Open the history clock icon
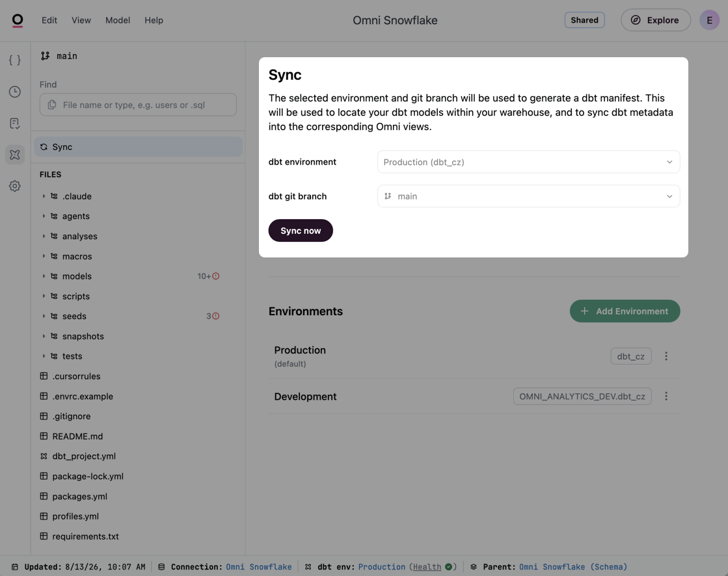 click(15, 92)
